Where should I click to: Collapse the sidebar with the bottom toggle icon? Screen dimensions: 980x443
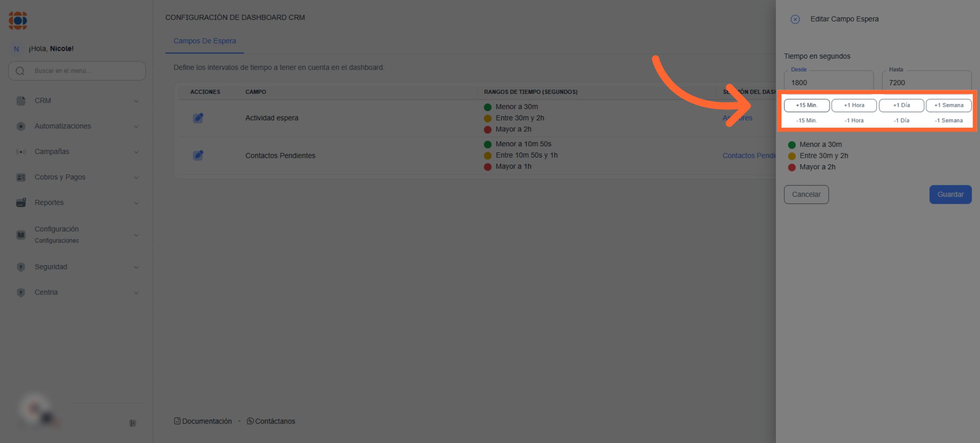133,423
